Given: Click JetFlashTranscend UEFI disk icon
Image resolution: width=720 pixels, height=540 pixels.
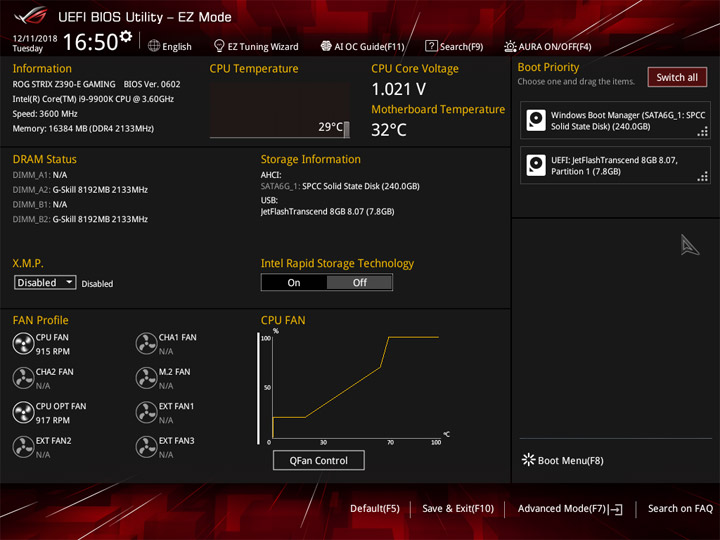Looking at the screenshot, I should [536, 165].
